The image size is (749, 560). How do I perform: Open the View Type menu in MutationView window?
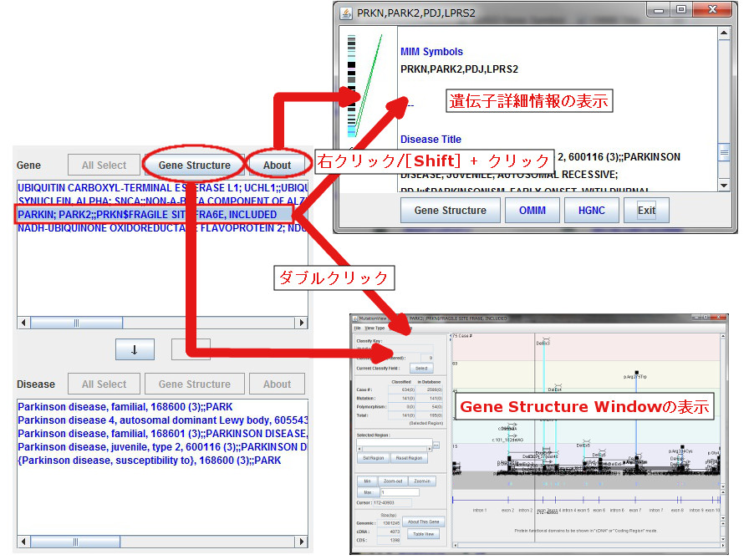(x=374, y=328)
